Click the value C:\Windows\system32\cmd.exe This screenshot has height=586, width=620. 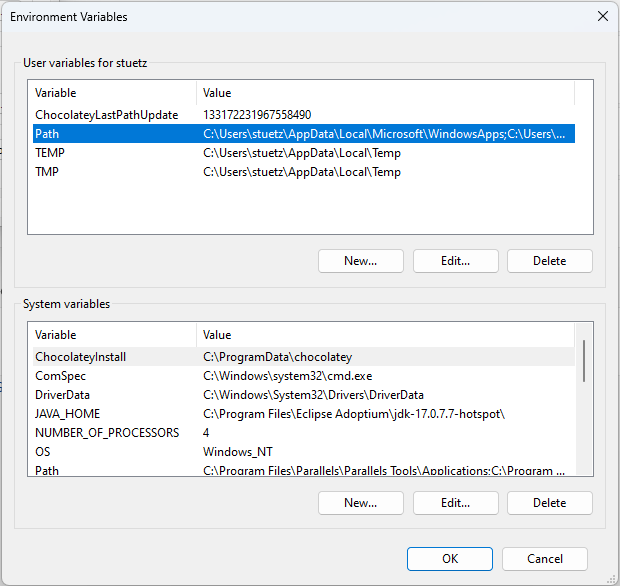point(287,376)
